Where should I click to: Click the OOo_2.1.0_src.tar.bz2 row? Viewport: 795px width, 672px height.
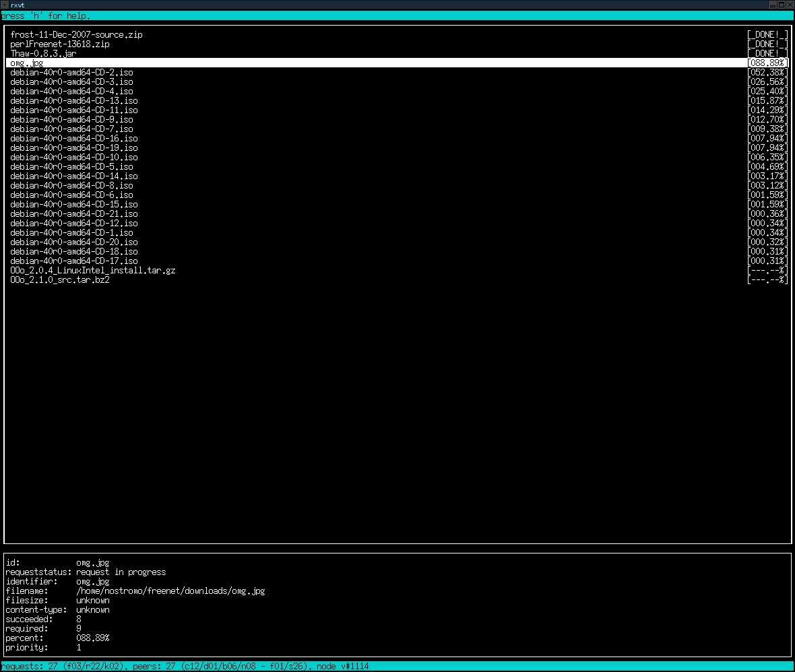click(x=59, y=279)
